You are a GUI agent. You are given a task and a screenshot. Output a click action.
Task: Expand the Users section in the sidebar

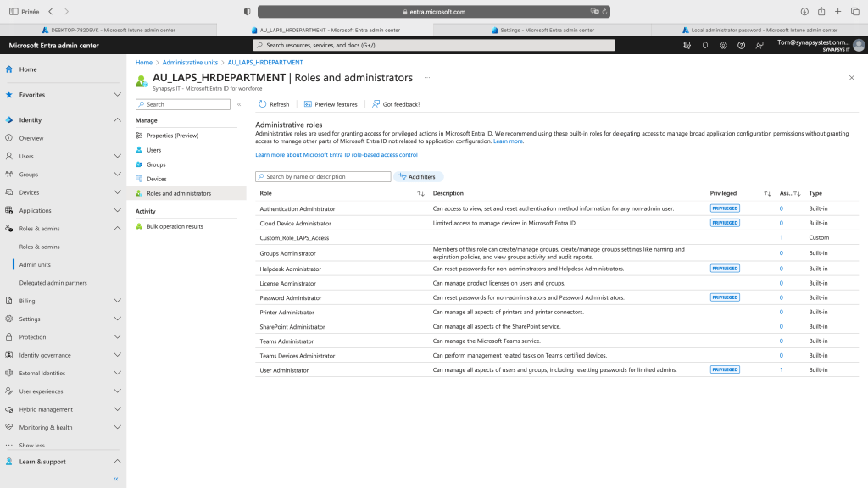click(x=117, y=156)
